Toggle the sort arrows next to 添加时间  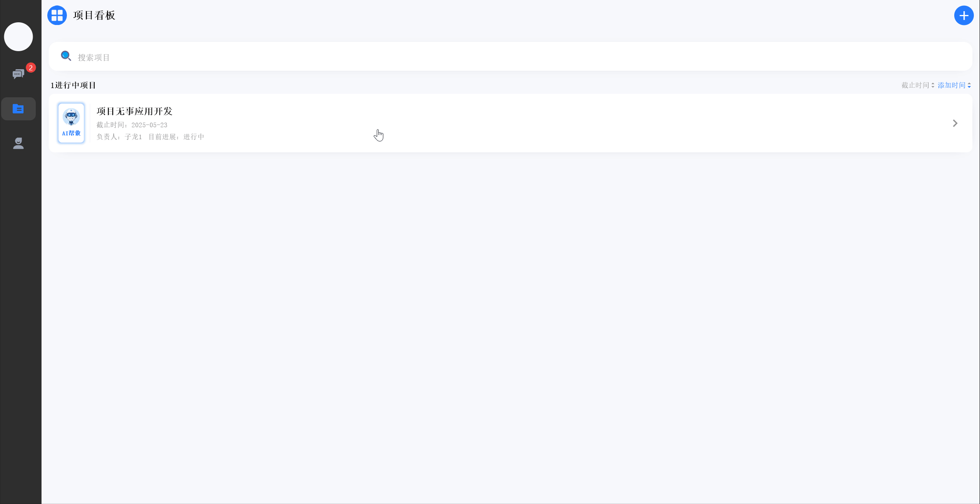(x=969, y=85)
